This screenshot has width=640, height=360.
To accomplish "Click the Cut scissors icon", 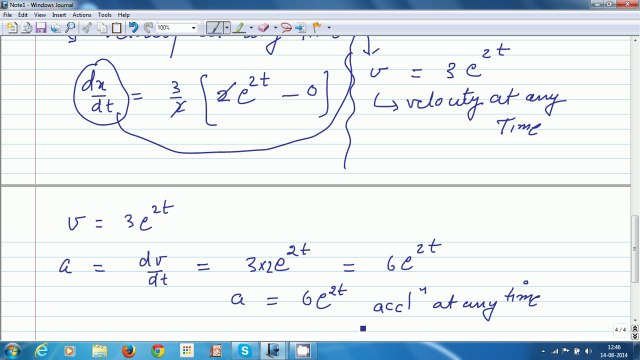I will 87,28.
